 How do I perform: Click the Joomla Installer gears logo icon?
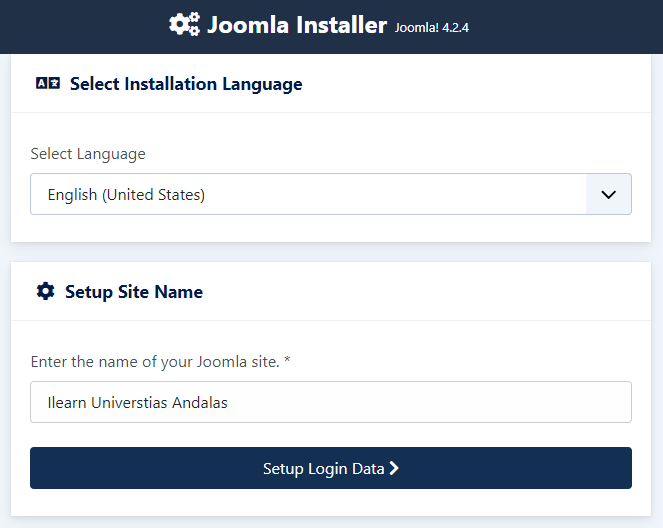coord(184,24)
